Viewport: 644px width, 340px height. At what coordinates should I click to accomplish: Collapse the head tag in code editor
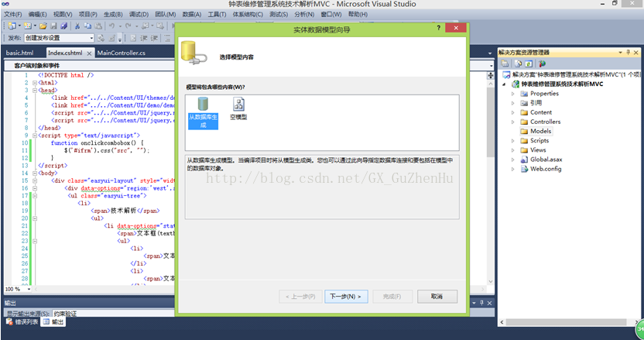coord(35,91)
